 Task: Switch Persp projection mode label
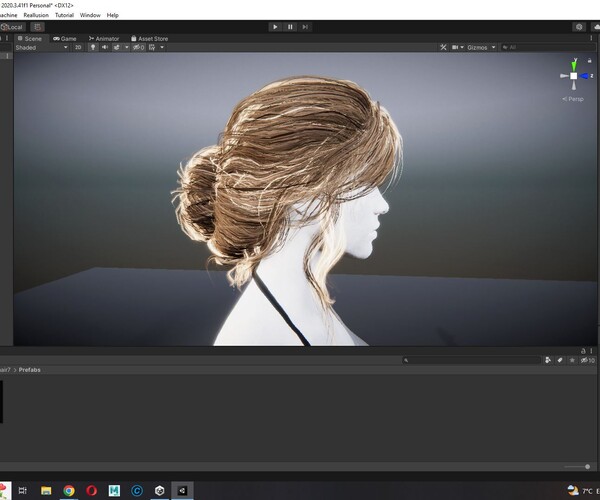pos(573,99)
